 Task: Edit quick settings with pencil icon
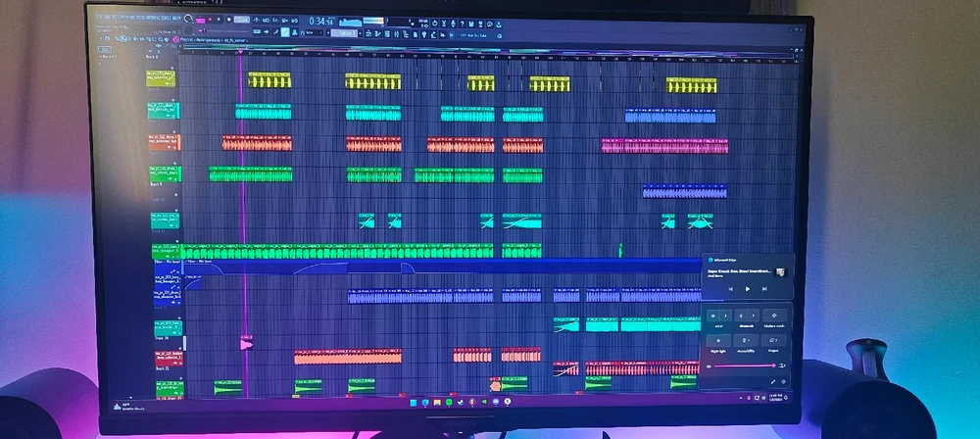point(773,381)
